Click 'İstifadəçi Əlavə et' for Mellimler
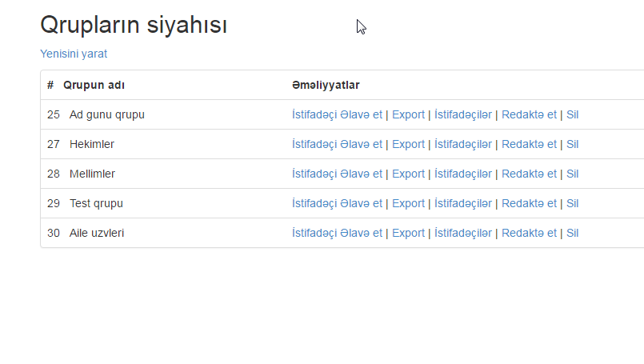 (337, 174)
